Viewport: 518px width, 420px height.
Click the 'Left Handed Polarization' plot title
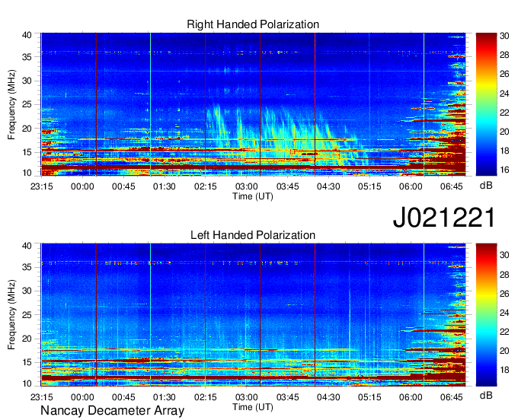(x=253, y=235)
